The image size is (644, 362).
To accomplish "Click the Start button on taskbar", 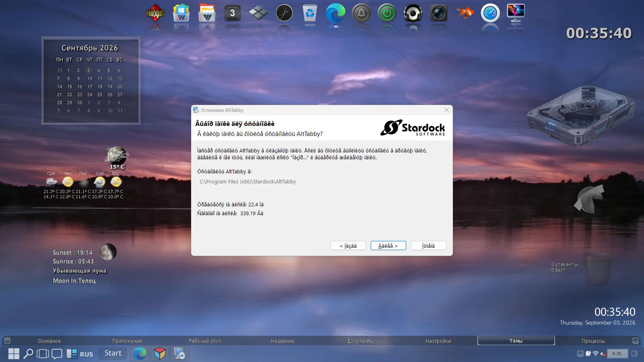I will (x=113, y=353).
